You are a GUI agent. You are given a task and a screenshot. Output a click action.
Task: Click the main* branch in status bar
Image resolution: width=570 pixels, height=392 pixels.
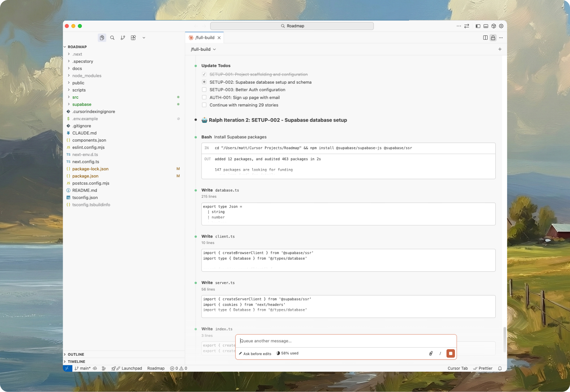[x=83, y=368]
